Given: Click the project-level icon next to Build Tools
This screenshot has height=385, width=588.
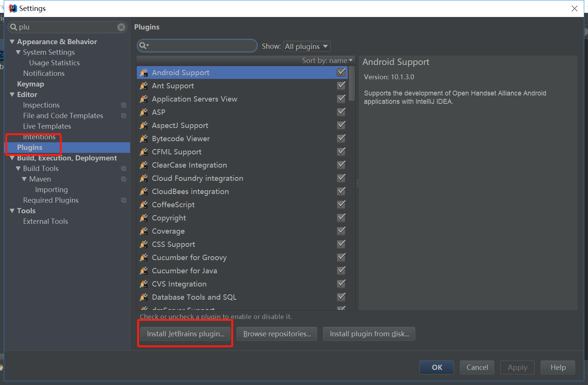Looking at the screenshot, I should [124, 168].
